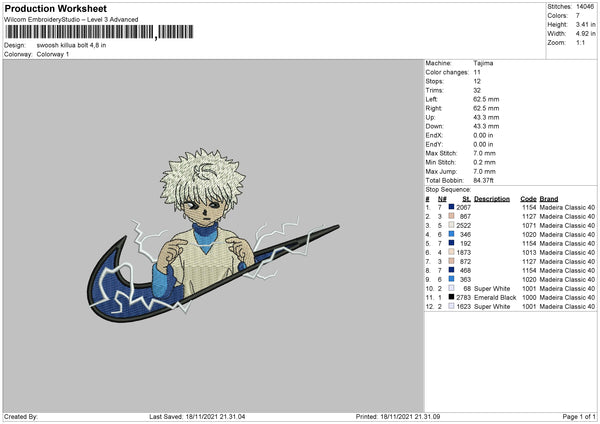Select the Emerald Black swatch
The height and width of the screenshot is (424, 600).
(451, 297)
